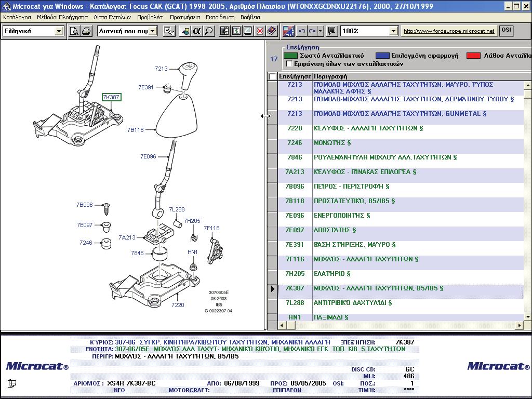The height and width of the screenshot is (399, 532).
Task: Click the 7E391 callout label in the diagram
Action: [x=146, y=87]
